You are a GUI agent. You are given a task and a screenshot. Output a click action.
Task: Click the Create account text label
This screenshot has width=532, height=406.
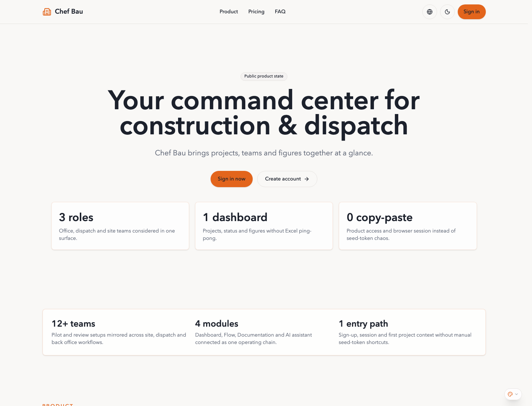[x=283, y=179]
